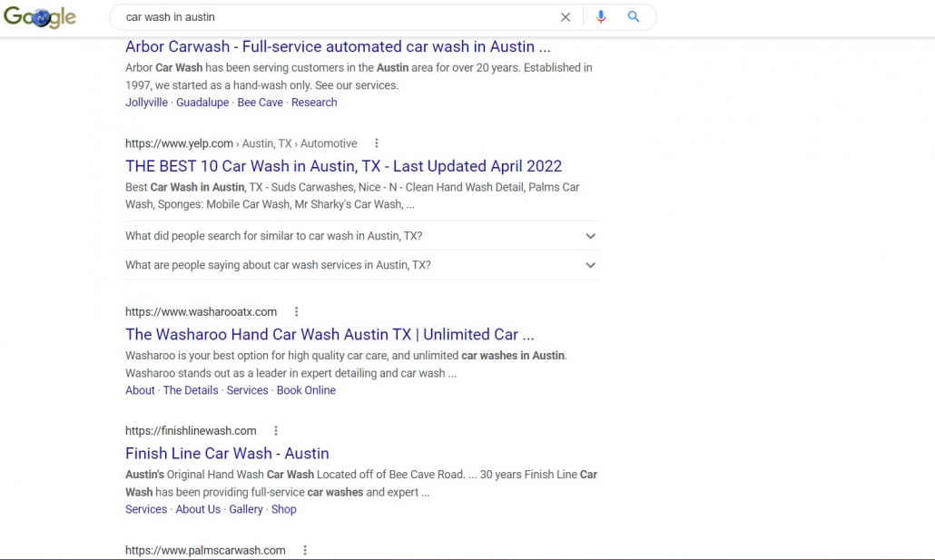Click the https://finishlinewash.com URL text
Viewport: 935px width, 560px height.
(191, 430)
